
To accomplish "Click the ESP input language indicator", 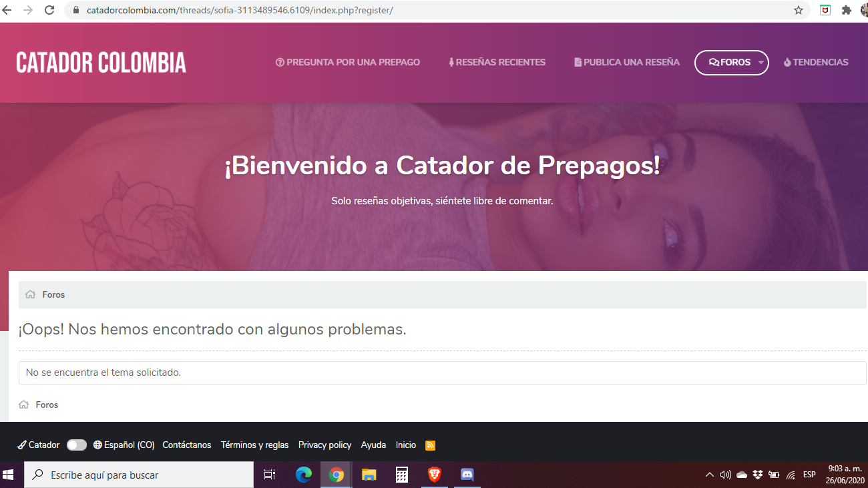I will click(809, 475).
